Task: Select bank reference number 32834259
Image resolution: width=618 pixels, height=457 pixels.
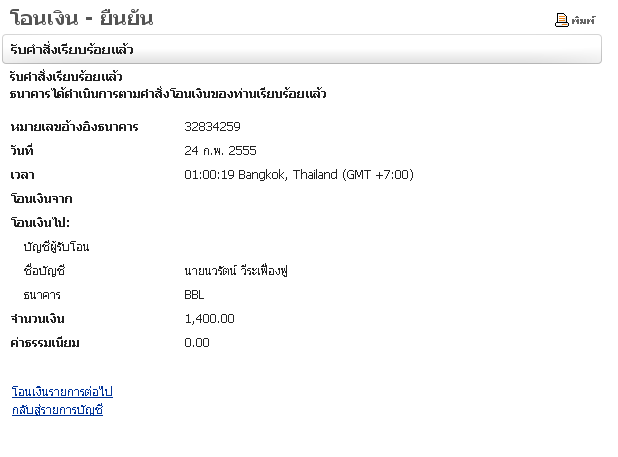Action: pos(212,127)
